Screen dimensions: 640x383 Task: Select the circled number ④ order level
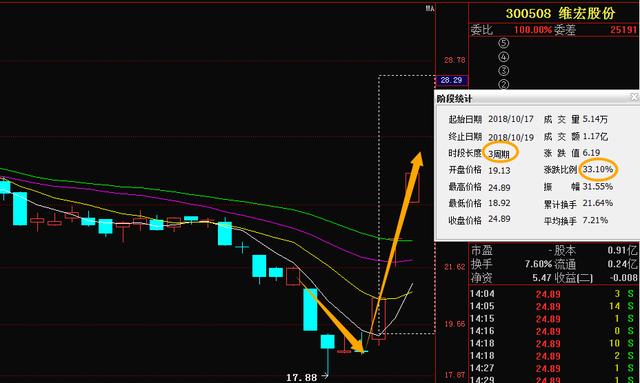click(504, 57)
